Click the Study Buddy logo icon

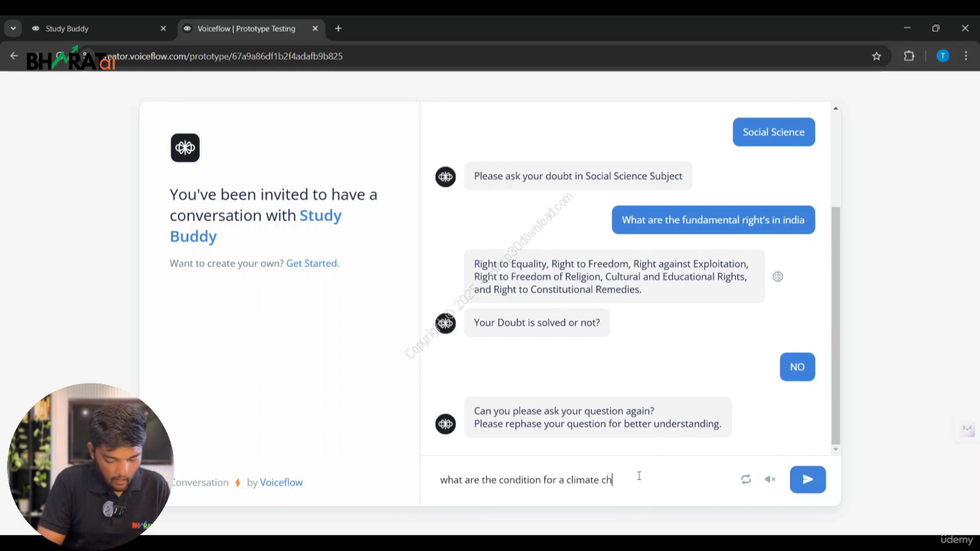185,148
